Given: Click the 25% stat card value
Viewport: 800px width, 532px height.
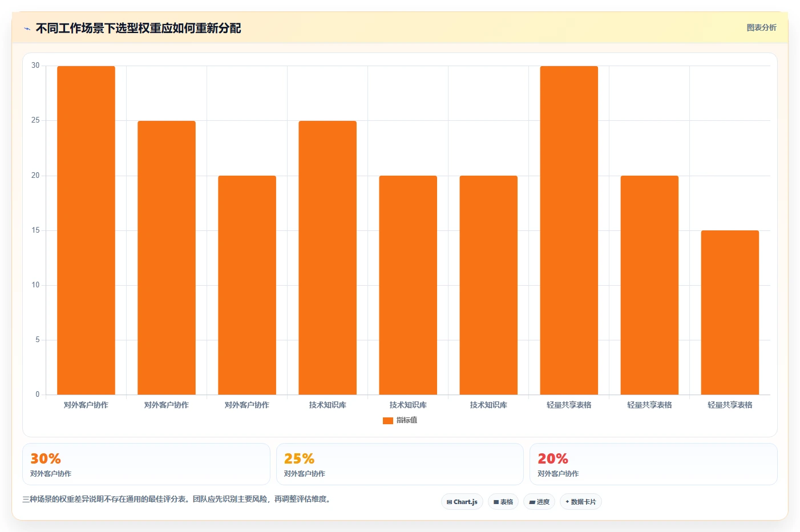Looking at the screenshot, I should point(299,458).
